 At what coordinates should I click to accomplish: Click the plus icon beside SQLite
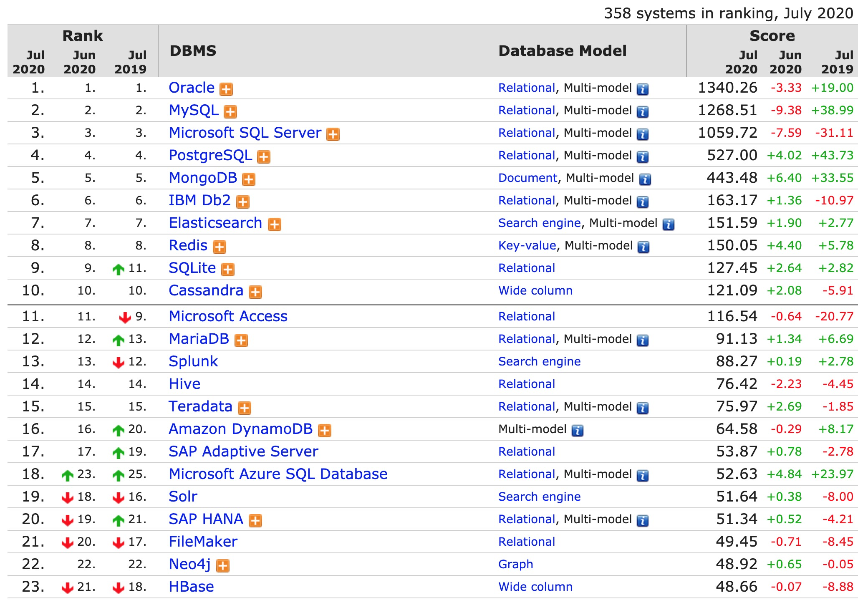[x=228, y=269]
